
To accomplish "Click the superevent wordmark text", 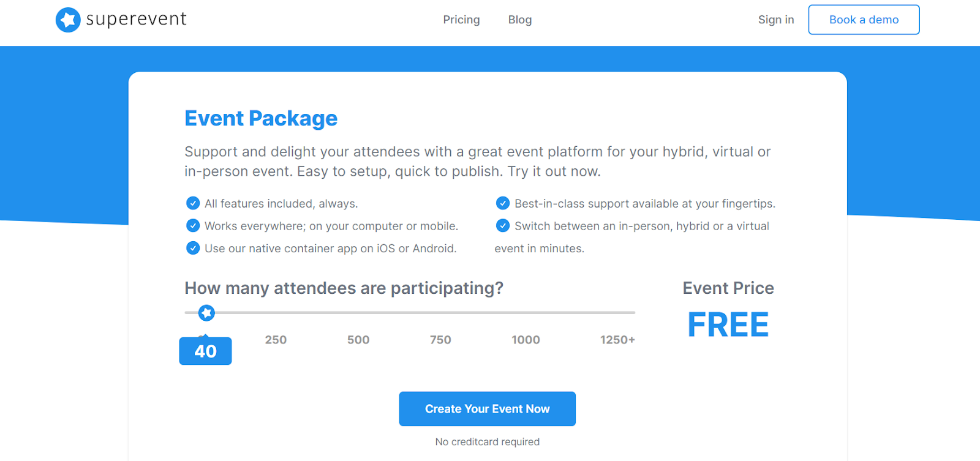I will (x=136, y=20).
